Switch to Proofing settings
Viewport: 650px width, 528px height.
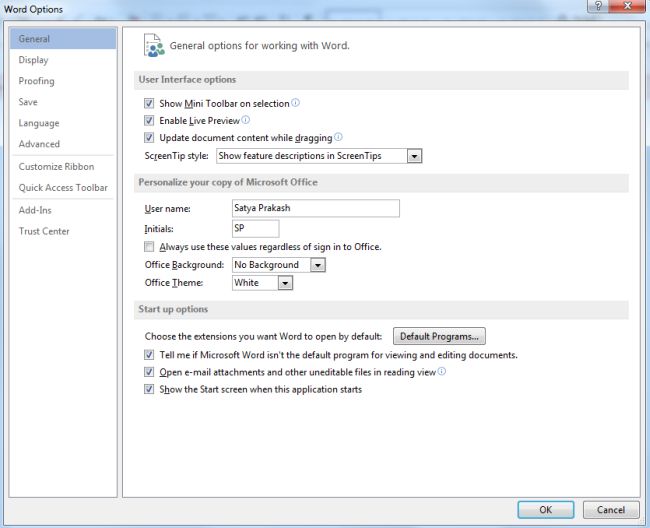pos(63,81)
